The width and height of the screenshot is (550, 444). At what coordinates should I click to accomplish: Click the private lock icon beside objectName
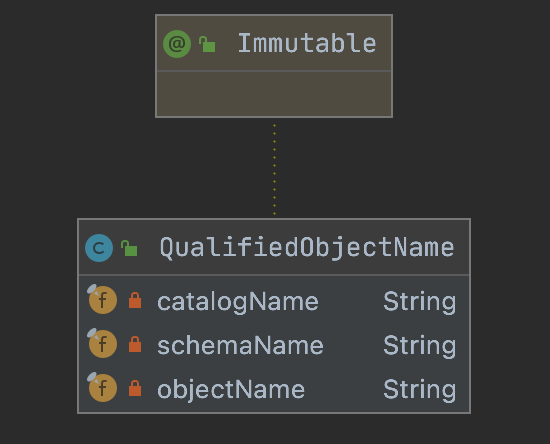click(135, 388)
